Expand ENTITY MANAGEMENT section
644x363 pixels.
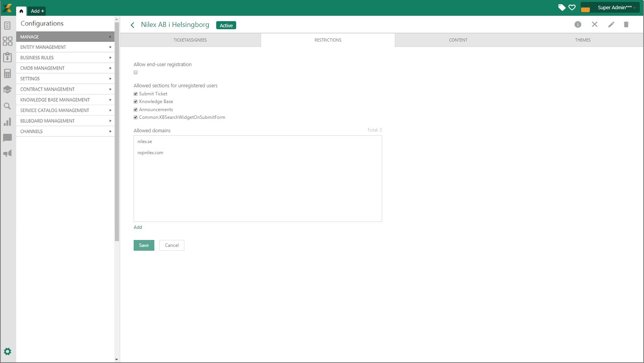pos(65,47)
